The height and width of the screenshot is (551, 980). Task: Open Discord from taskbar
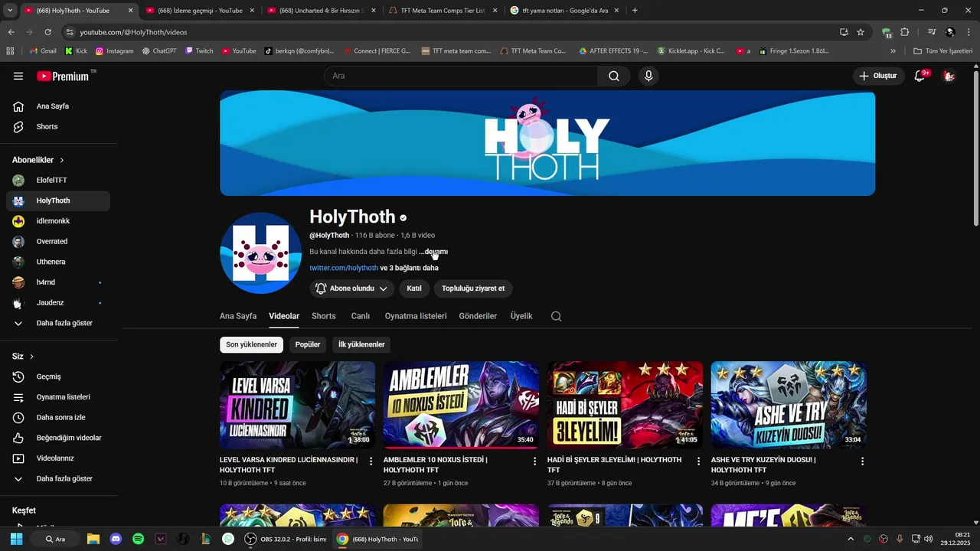(x=116, y=539)
